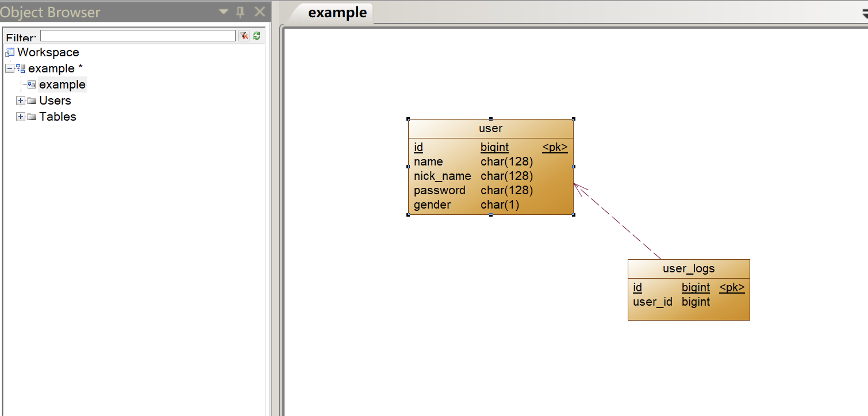Click the dashed reference link between tables

[x=618, y=221]
